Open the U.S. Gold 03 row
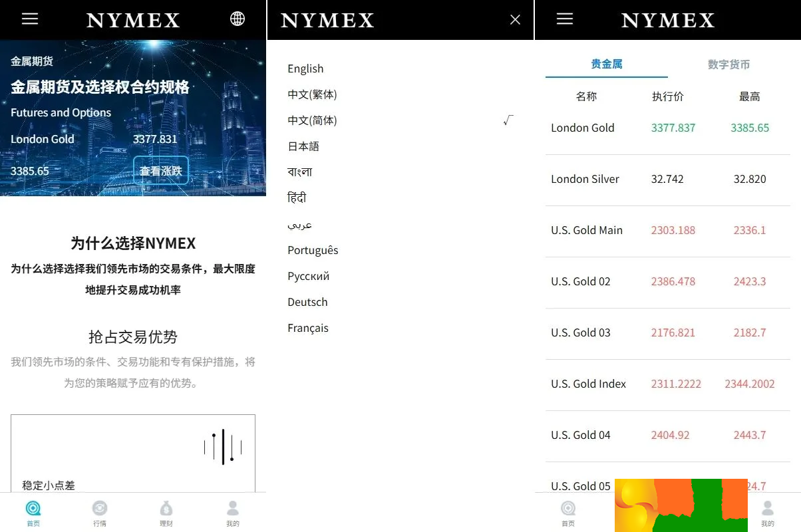 coord(668,334)
